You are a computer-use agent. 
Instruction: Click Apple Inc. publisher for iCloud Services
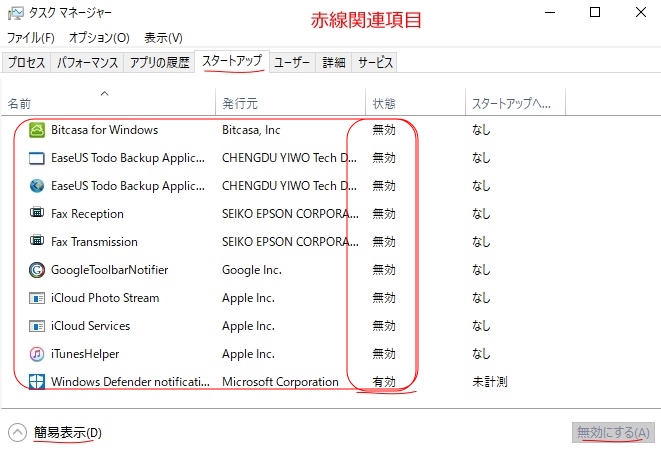(x=248, y=326)
